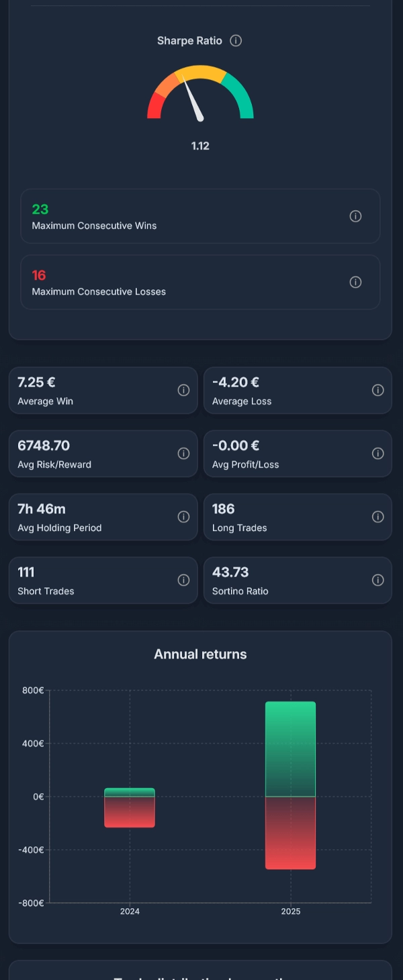Open the Sortino Ratio info tooltip

pyautogui.click(x=377, y=580)
